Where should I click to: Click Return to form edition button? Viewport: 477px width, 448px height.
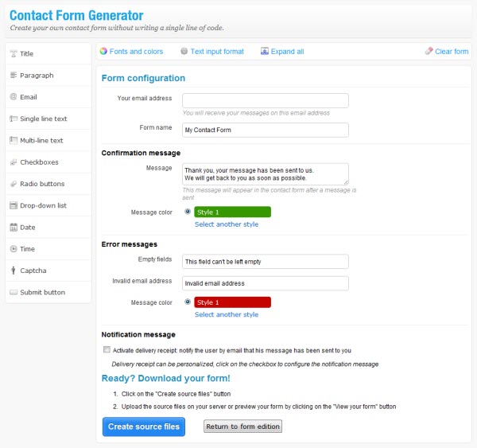[x=242, y=427]
